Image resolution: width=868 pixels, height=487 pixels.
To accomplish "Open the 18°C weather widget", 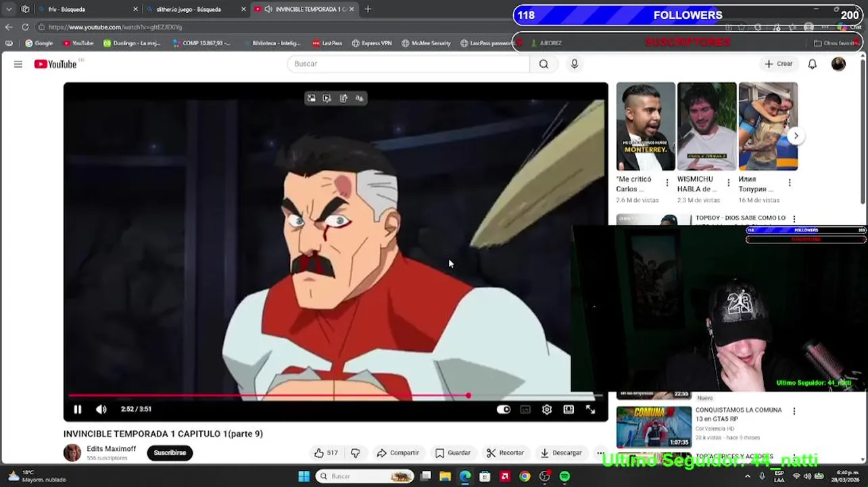I will (37, 476).
